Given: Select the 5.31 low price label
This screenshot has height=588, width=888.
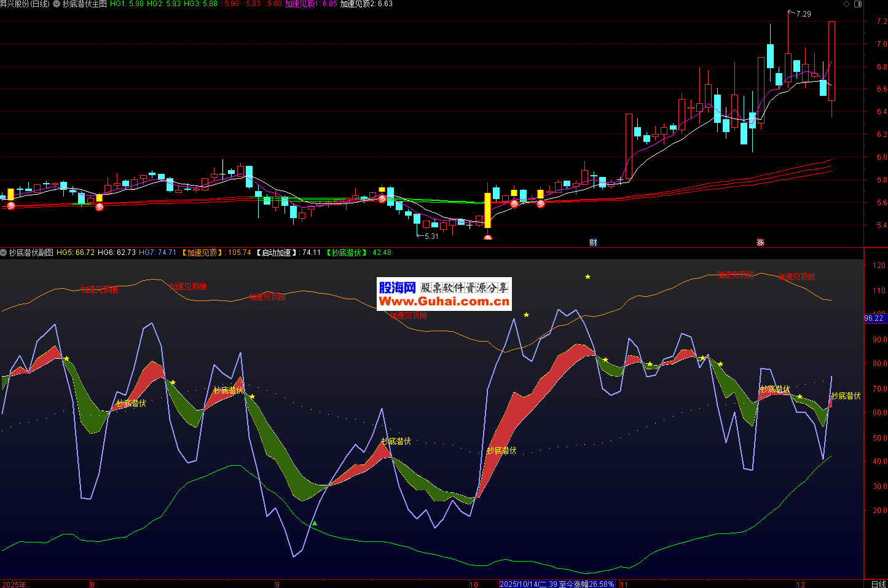Looking at the screenshot, I should tap(431, 237).
